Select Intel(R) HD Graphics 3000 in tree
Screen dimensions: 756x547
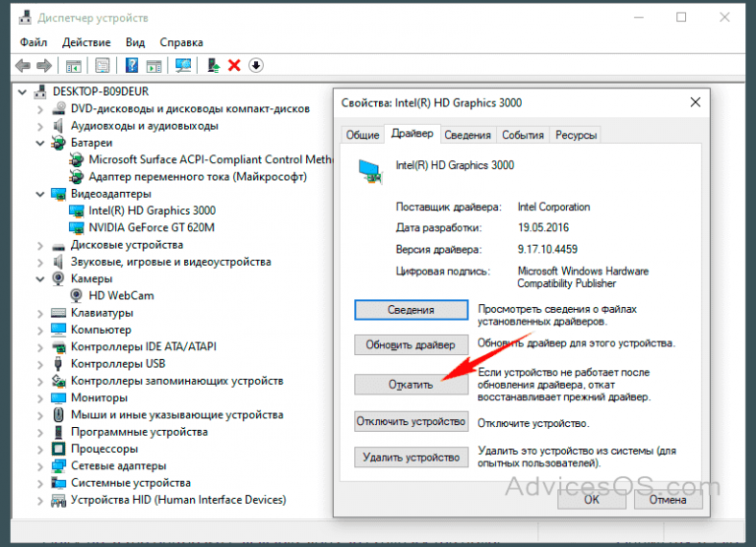tap(152, 211)
